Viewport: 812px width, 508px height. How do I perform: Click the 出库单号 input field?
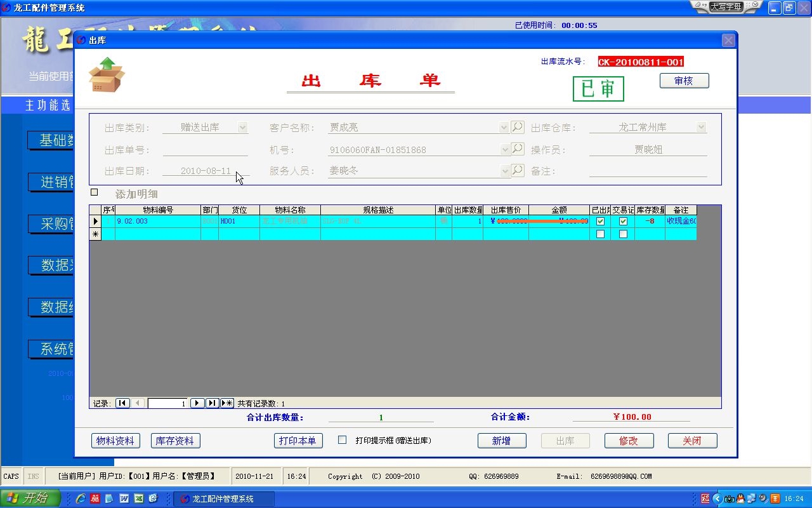point(206,150)
